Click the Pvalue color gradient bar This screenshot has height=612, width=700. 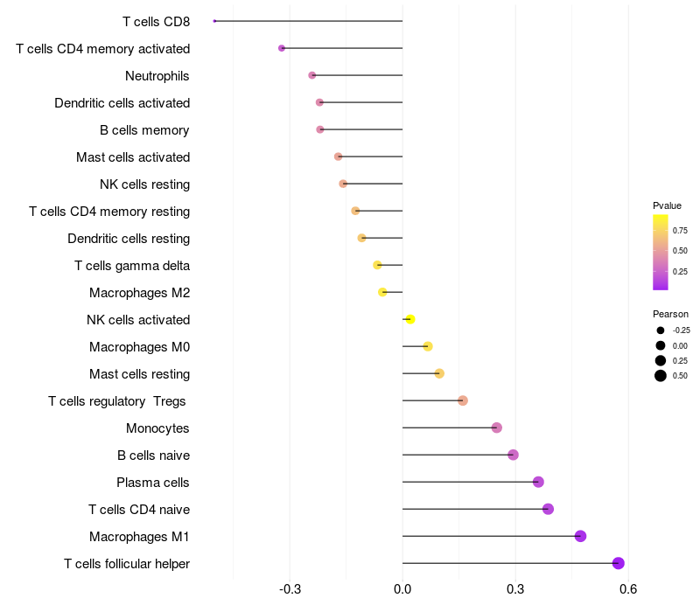[661, 252]
